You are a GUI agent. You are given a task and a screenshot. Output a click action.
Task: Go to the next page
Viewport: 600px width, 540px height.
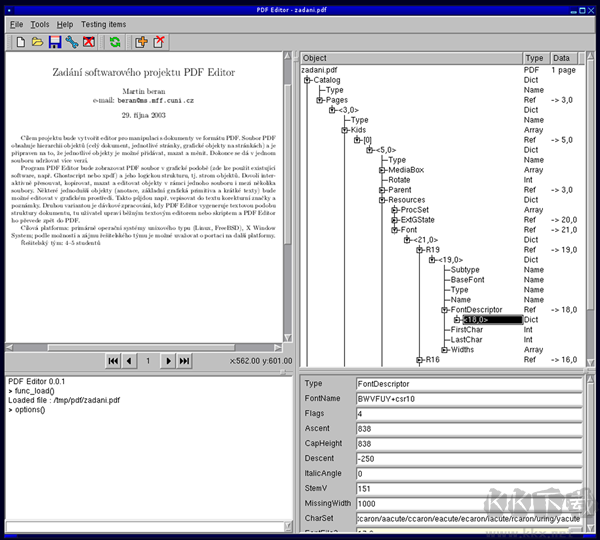click(169, 360)
